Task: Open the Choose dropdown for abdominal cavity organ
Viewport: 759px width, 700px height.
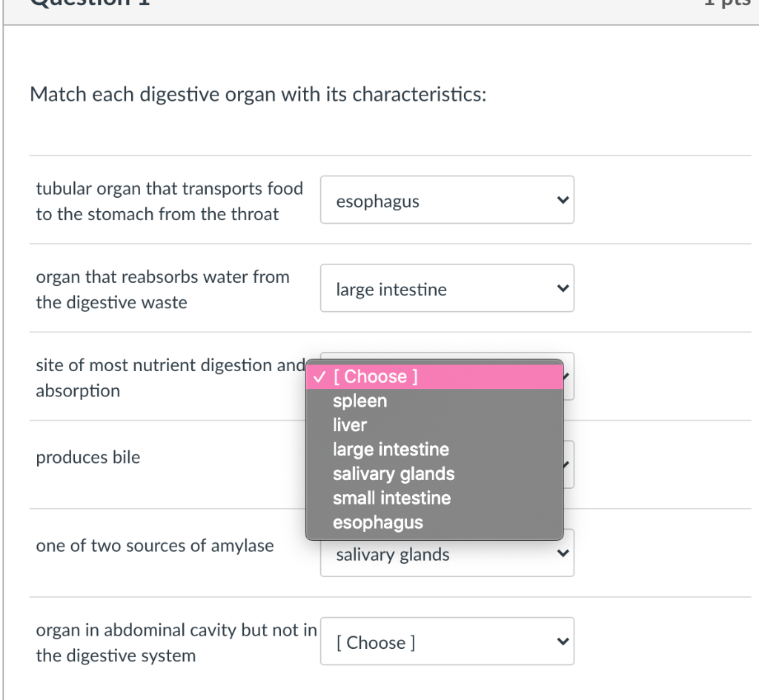Action: [x=446, y=642]
